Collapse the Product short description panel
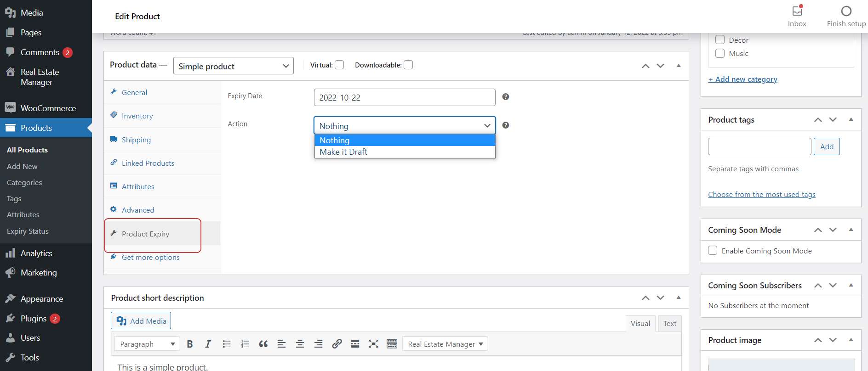Screen dimensions: 868x371 [x=679, y=298]
